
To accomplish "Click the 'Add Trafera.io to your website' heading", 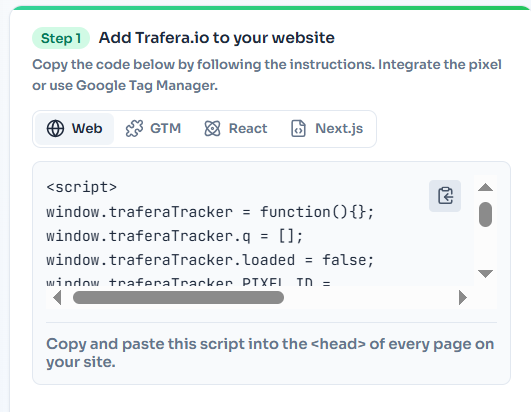I will click(x=217, y=38).
